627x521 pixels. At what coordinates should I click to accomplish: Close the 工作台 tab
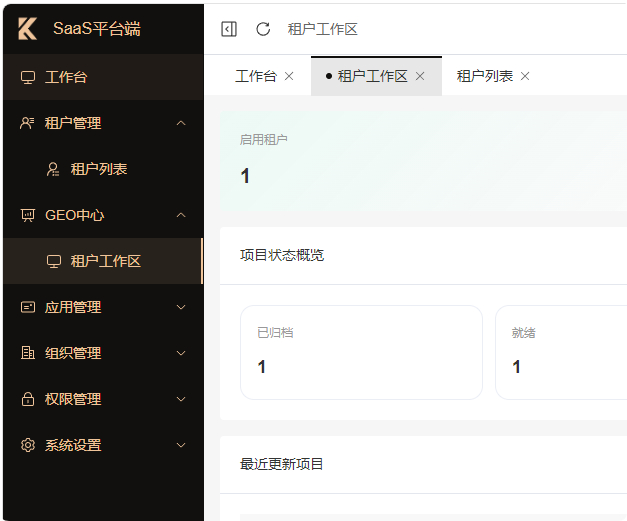pyautogui.click(x=289, y=76)
